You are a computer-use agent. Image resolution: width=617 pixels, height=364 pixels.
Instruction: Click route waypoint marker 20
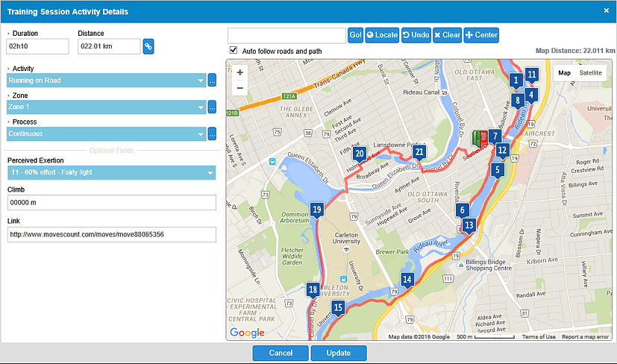pos(360,154)
